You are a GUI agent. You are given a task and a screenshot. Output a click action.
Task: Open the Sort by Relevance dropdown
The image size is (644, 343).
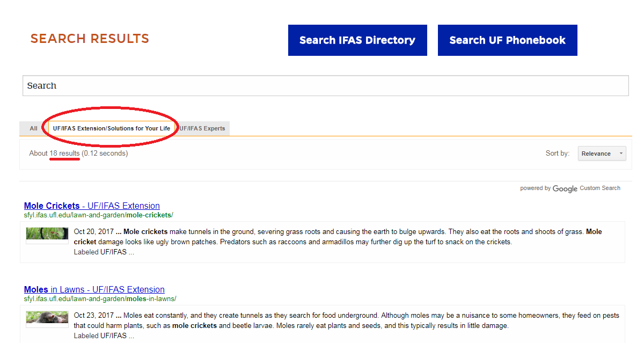coord(602,154)
